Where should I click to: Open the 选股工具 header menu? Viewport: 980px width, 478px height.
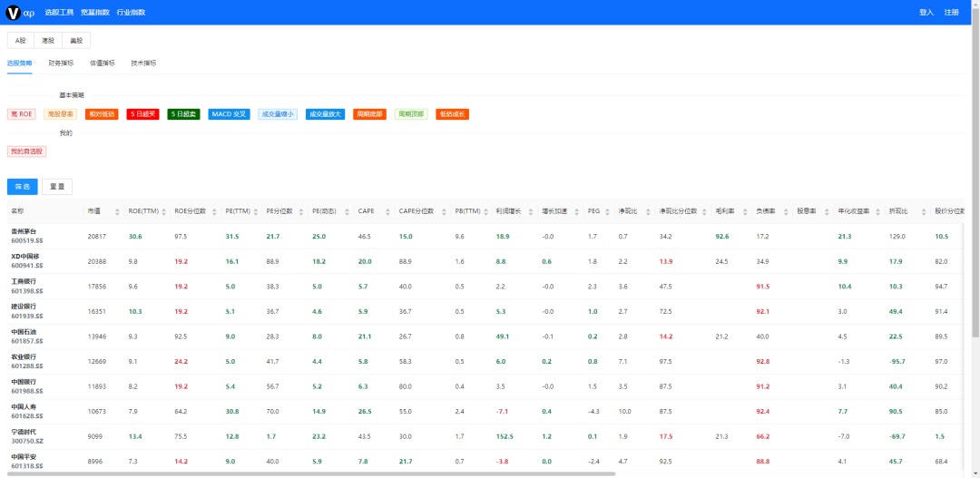[59, 13]
